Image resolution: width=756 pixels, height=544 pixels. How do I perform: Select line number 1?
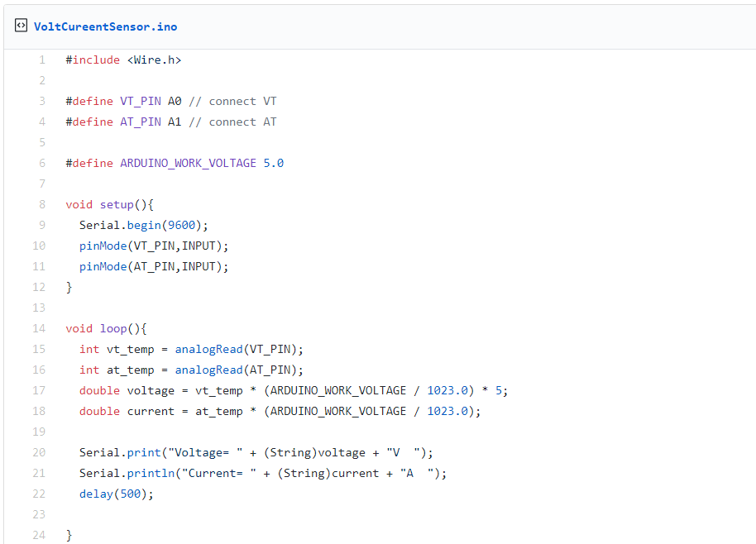(x=42, y=60)
